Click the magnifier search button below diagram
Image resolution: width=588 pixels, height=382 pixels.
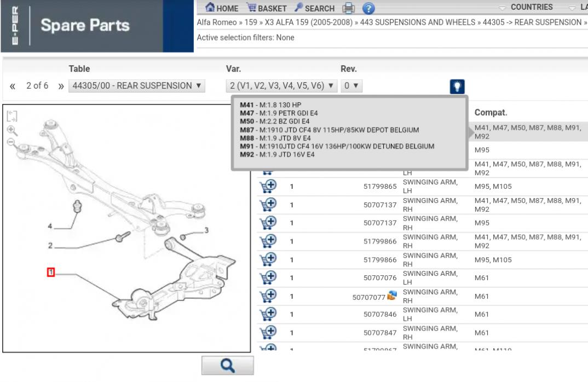pos(228,366)
